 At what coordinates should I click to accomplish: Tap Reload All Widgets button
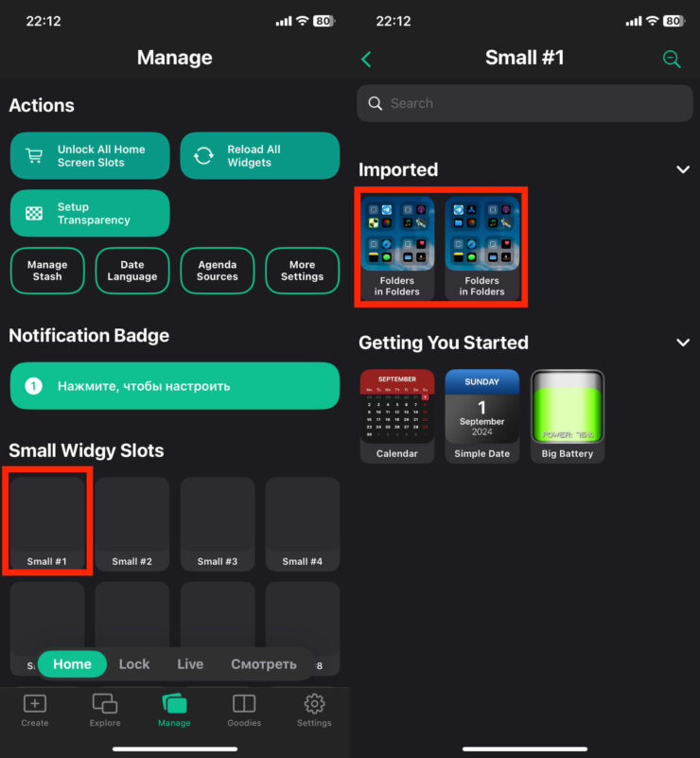[x=260, y=156]
